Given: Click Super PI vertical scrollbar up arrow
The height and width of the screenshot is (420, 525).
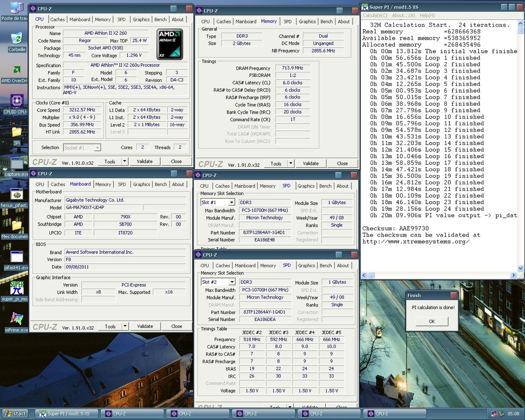Looking at the screenshot, I should [520, 24].
